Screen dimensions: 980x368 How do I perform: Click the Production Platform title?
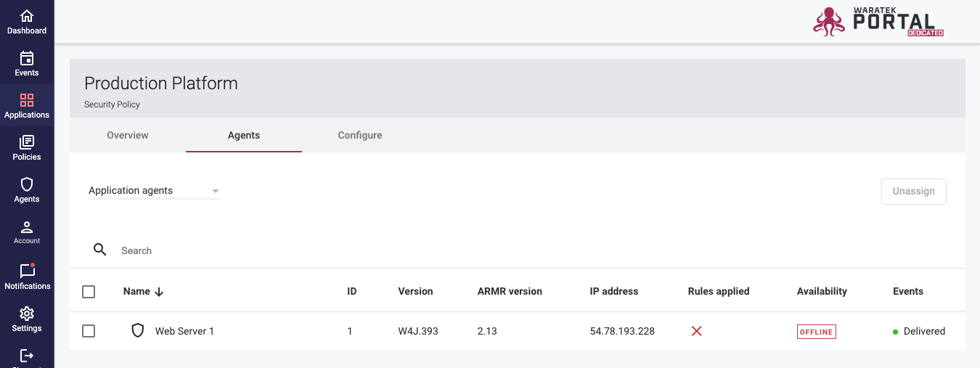(x=161, y=83)
